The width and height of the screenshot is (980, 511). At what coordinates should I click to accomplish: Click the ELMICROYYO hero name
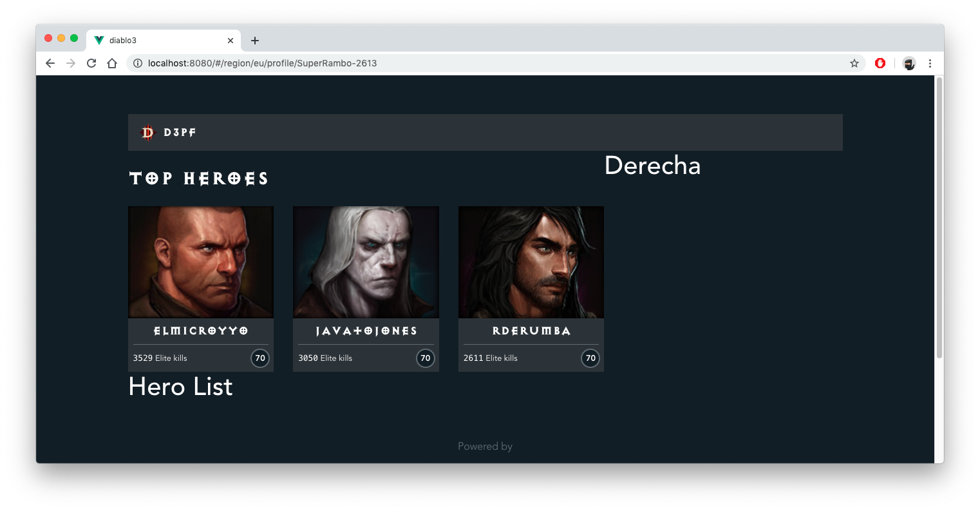click(x=201, y=331)
